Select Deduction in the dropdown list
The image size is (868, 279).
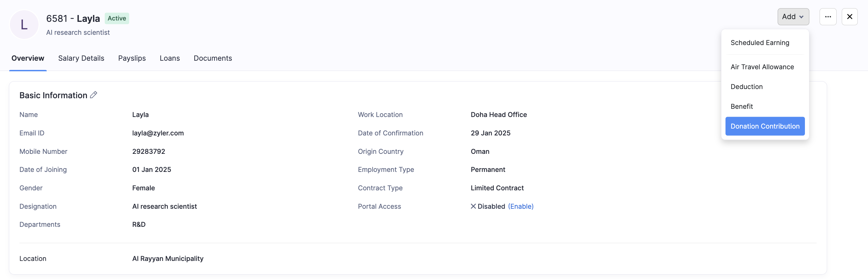click(746, 87)
